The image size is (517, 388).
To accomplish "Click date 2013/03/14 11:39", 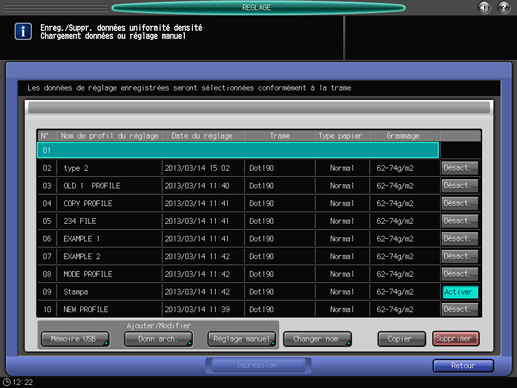I will tap(197, 309).
